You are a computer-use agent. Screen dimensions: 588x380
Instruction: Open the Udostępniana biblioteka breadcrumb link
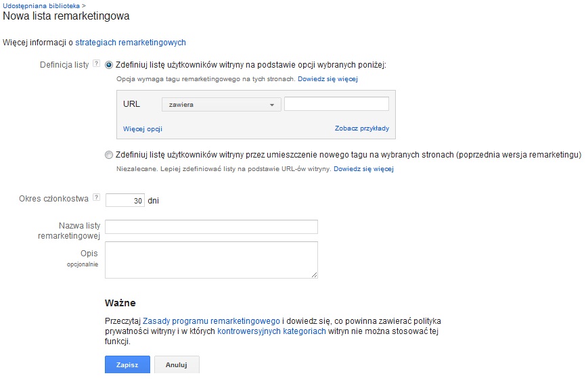point(41,5)
